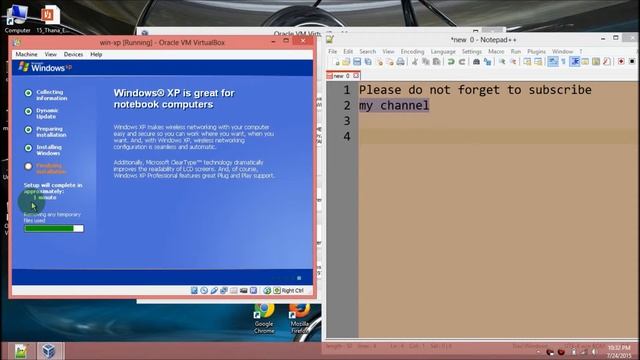
Task: Click the New file icon in Notepad++
Action: click(336, 62)
